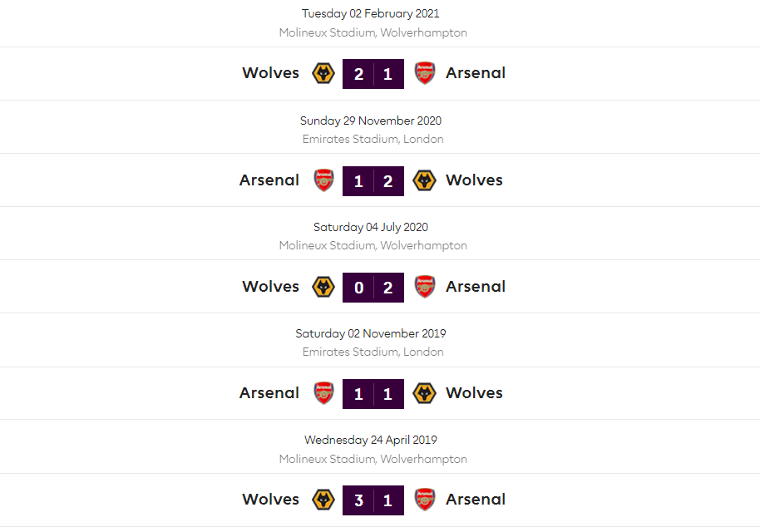This screenshot has width=760, height=532.
Task: Open the 1-2 score box from 29 November 2020
Action: click(373, 180)
